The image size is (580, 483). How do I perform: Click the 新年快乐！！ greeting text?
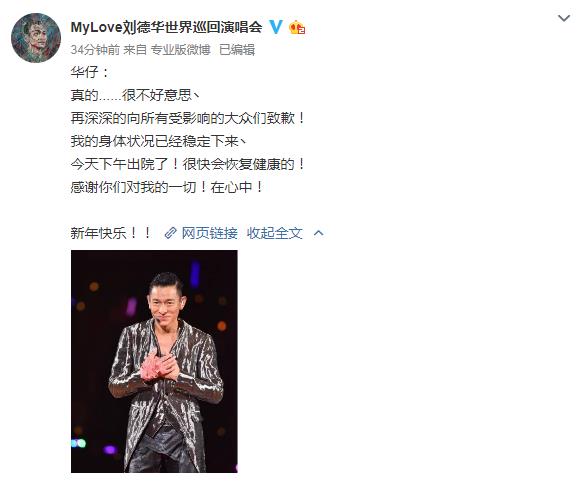[111, 233]
